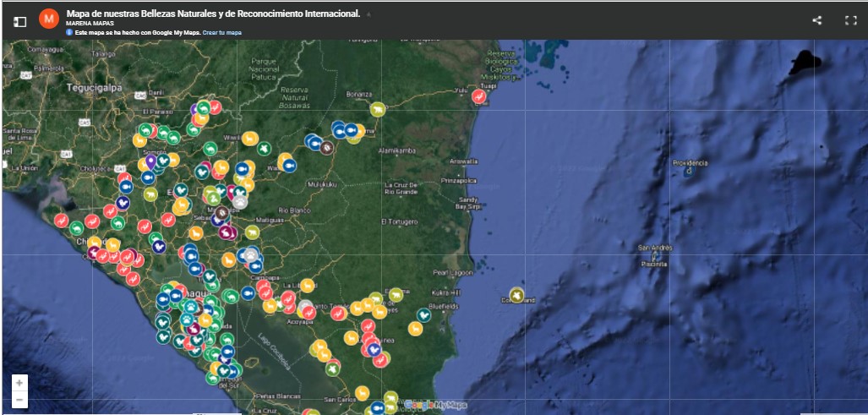Click the olive bear marker near Bonanza
Screen dimensions: 868x415
point(378,109)
